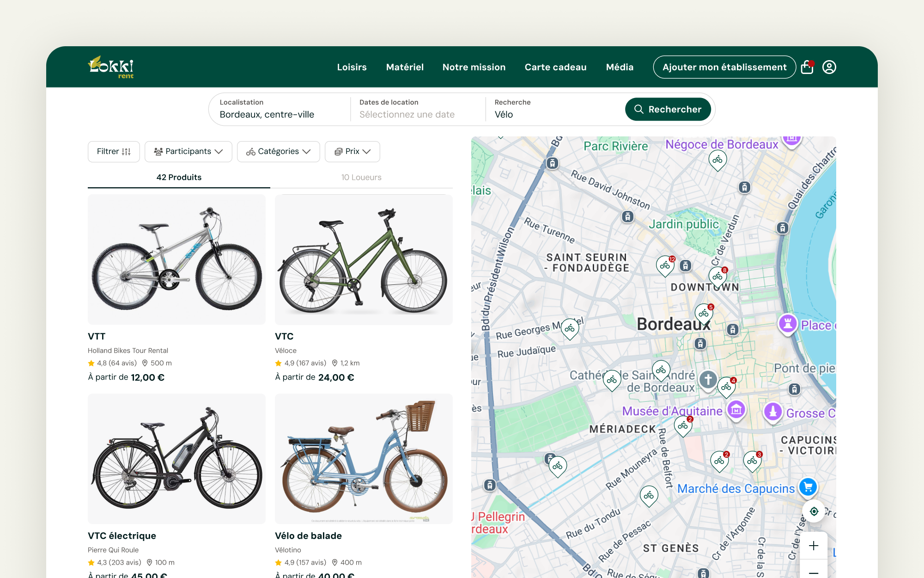Open the Matériel menu
Screen dimensions: 924x578
click(405, 67)
